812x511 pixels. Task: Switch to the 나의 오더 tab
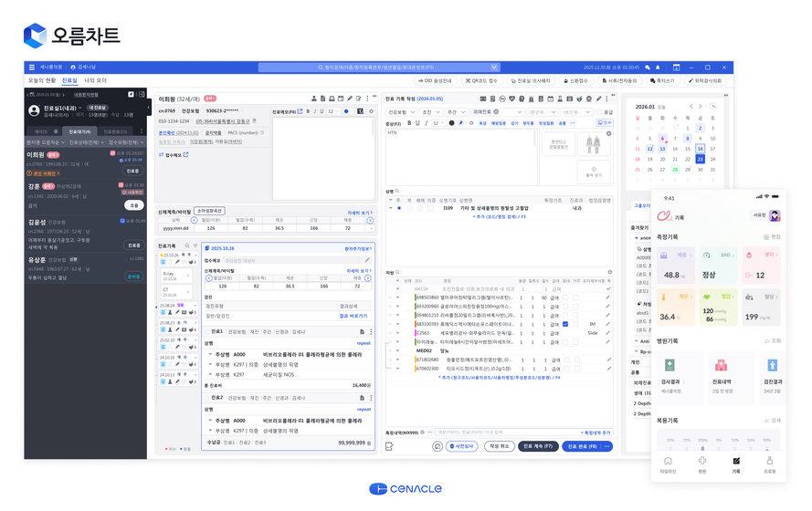click(x=96, y=80)
